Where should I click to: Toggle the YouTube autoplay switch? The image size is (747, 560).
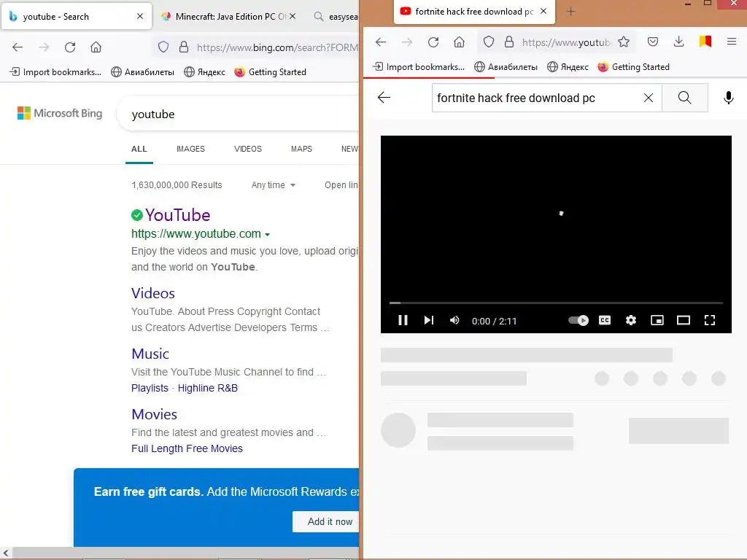pos(578,321)
